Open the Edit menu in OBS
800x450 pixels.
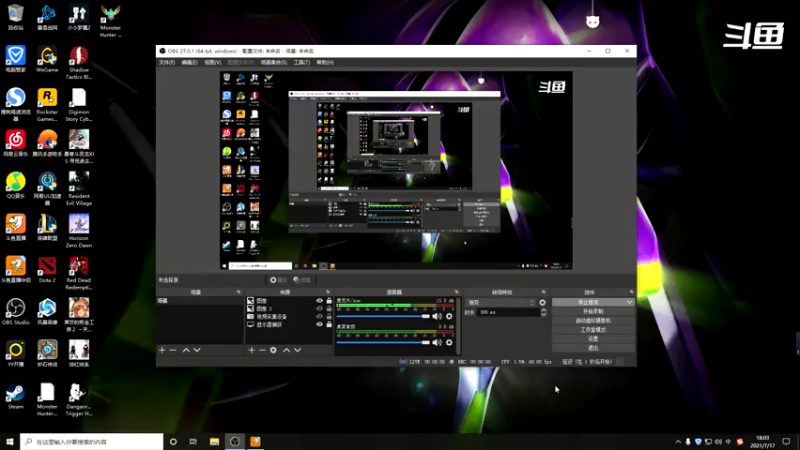pyautogui.click(x=189, y=62)
